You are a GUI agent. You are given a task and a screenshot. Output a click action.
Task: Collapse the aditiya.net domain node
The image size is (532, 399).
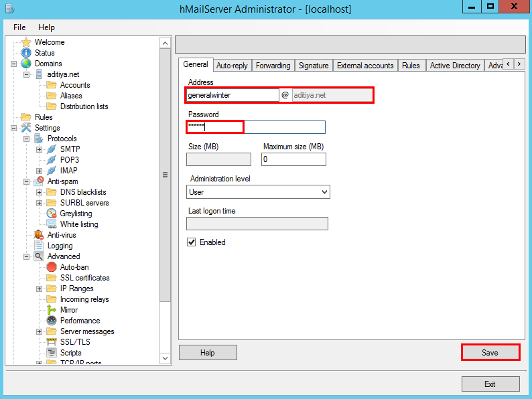26,74
